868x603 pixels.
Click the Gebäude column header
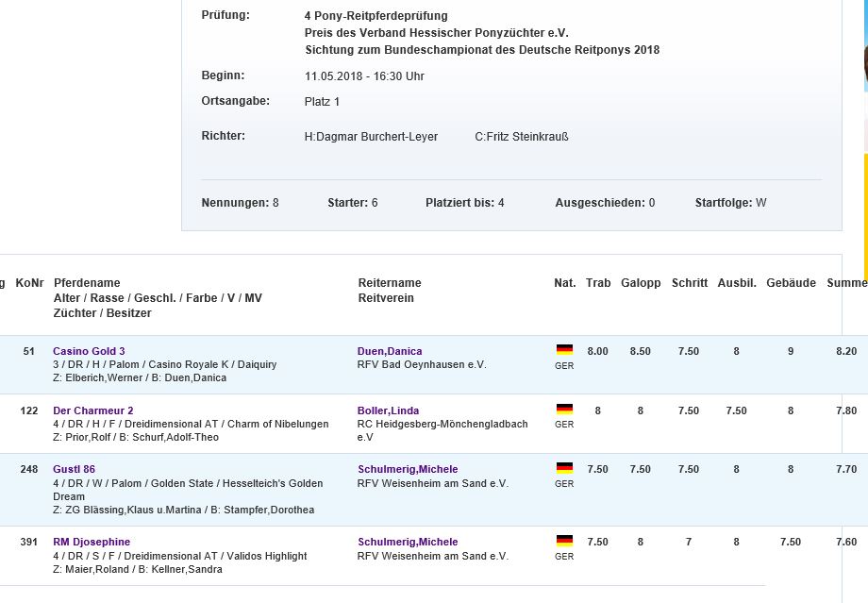tap(791, 283)
